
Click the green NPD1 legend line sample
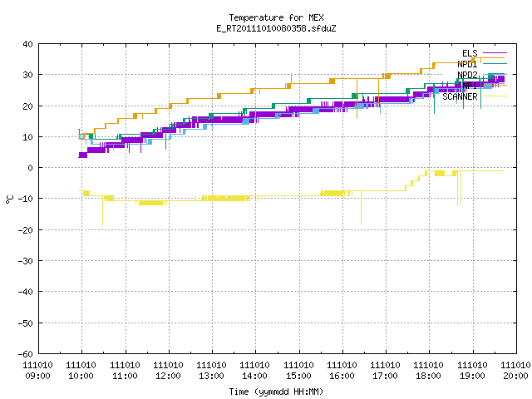(x=495, y=63)
